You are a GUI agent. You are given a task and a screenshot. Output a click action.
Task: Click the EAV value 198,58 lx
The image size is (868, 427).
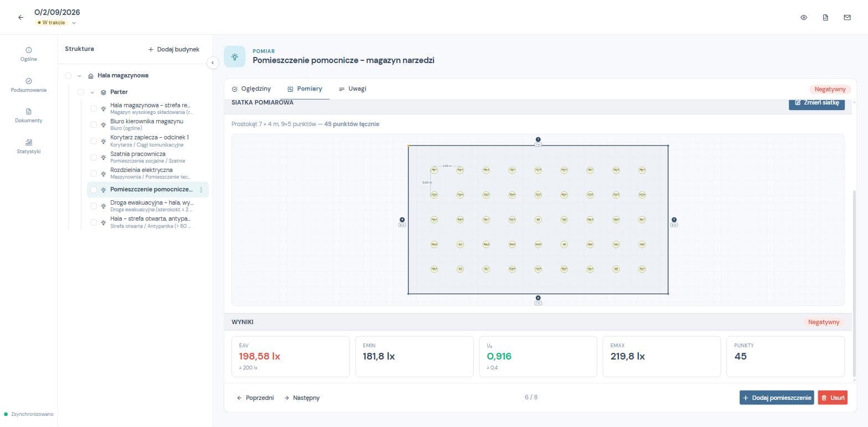260,356
